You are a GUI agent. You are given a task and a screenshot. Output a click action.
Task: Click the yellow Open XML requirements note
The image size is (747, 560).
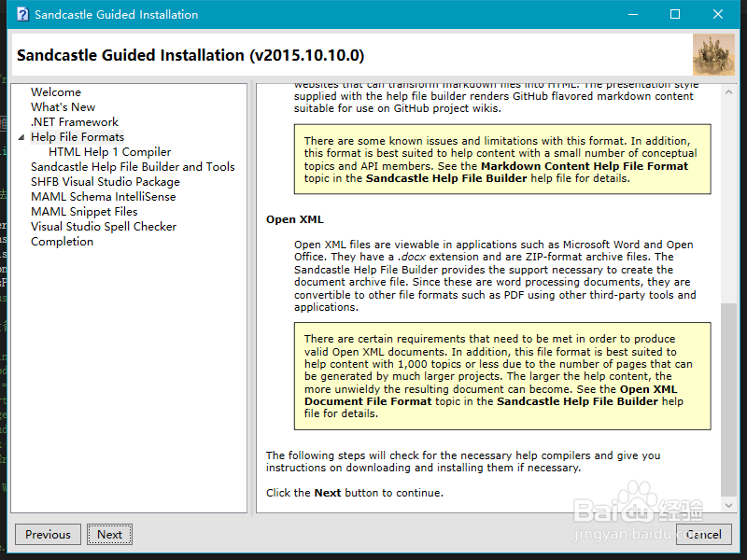pos(502,376)
